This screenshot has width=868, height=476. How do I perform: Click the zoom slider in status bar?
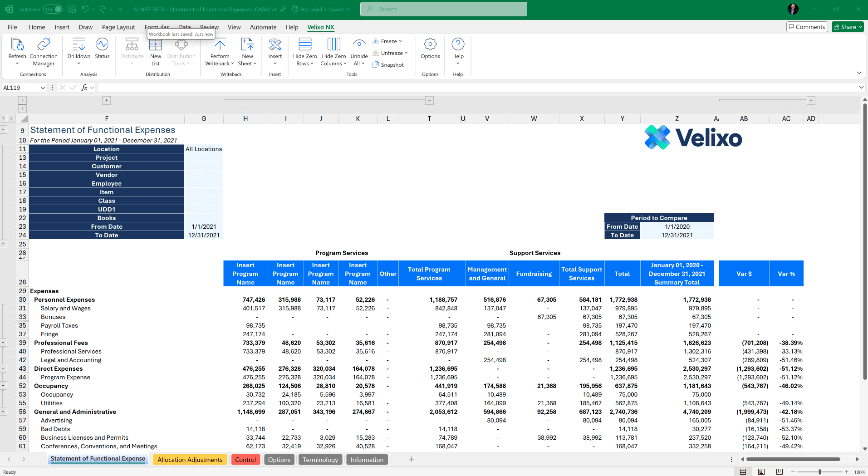click(x=819, y=472)
